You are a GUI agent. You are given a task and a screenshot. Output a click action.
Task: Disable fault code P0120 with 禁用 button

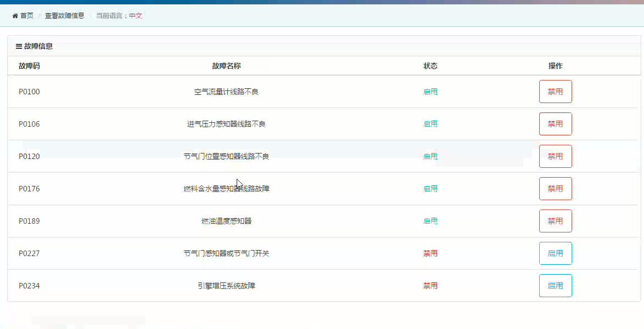coord(555,156)
